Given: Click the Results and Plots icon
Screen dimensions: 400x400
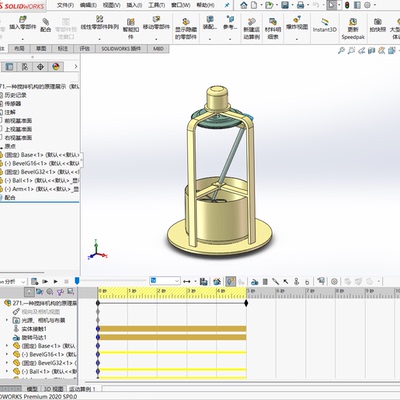Looking at the screenshot, I should coord(321,281).
